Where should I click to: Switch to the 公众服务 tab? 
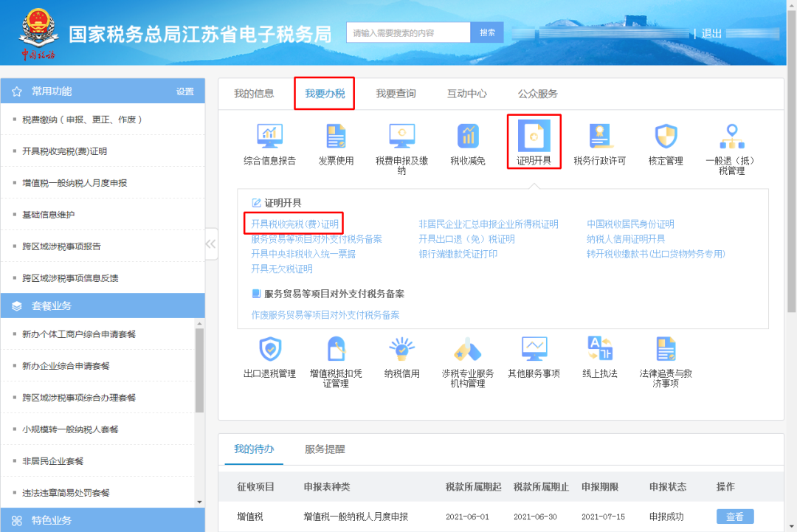tap(538, 94)
